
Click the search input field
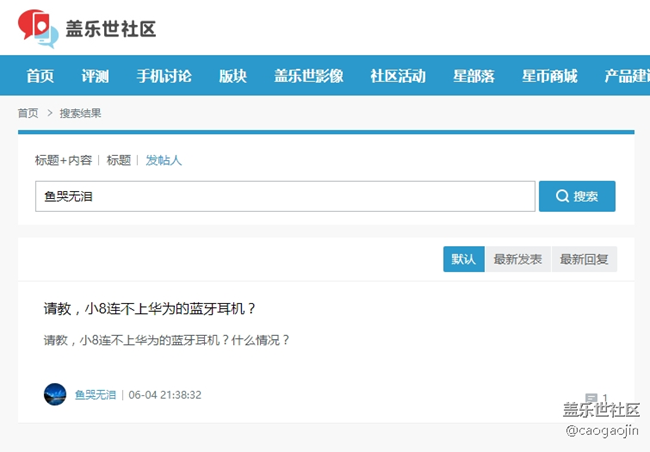(x=285, y=197)
